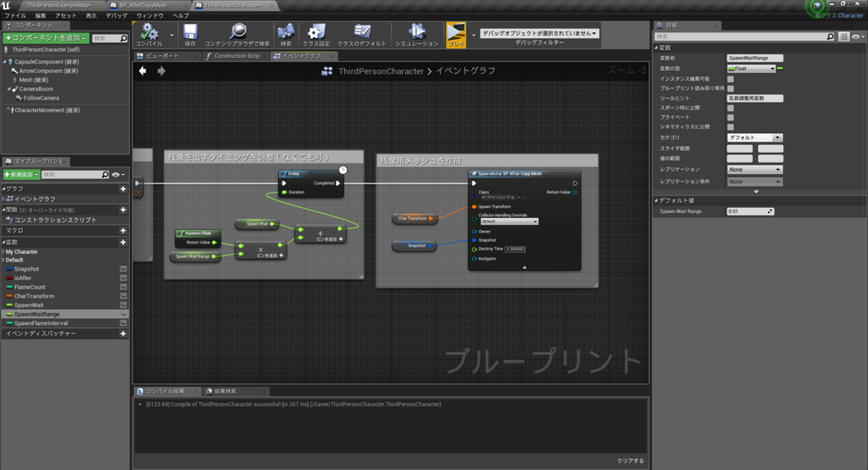This screenshot has width=868, height=470.
Task: Open カテゴリ デフォルト dropdown
Action: [754, 137]
